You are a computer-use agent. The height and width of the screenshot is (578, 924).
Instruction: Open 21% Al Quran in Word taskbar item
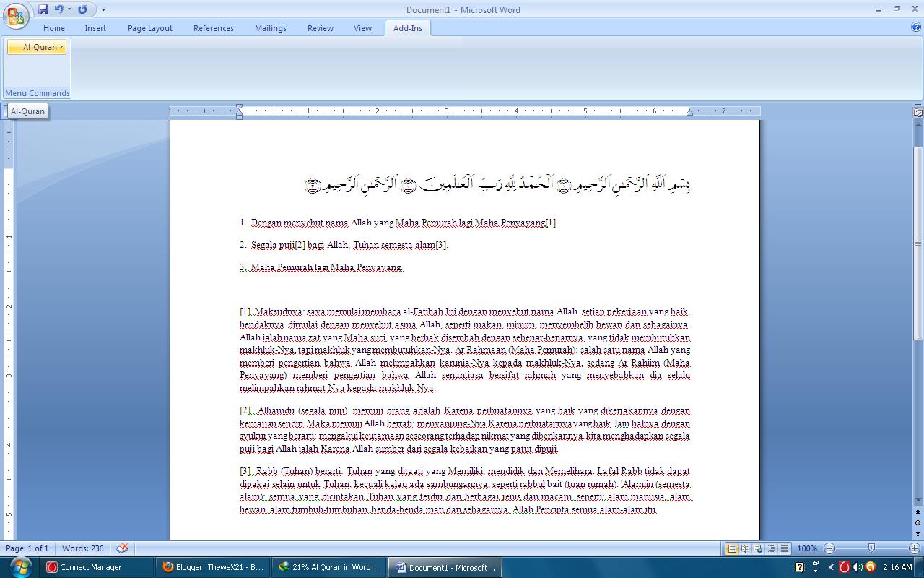tap(329, 567)
